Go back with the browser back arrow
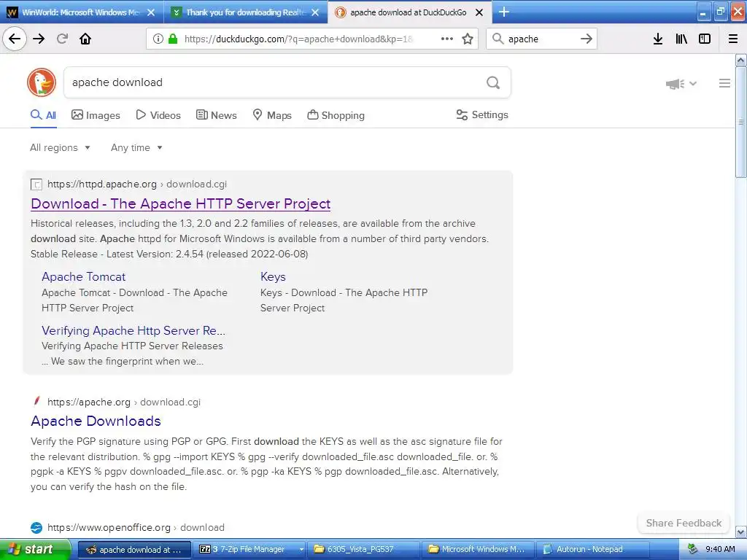Viewport: 747px width, 560px height. [15, 39]
